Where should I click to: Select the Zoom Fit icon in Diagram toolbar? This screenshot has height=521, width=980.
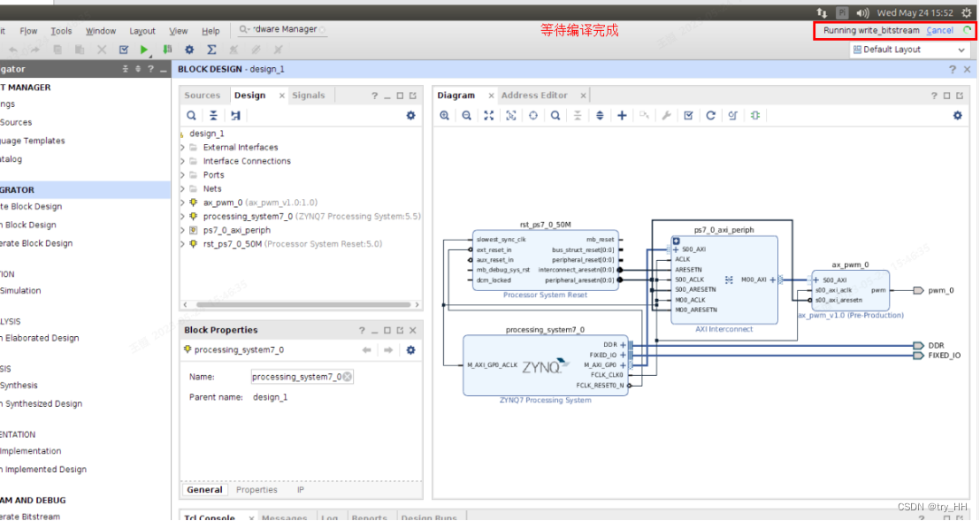point(488,115)
